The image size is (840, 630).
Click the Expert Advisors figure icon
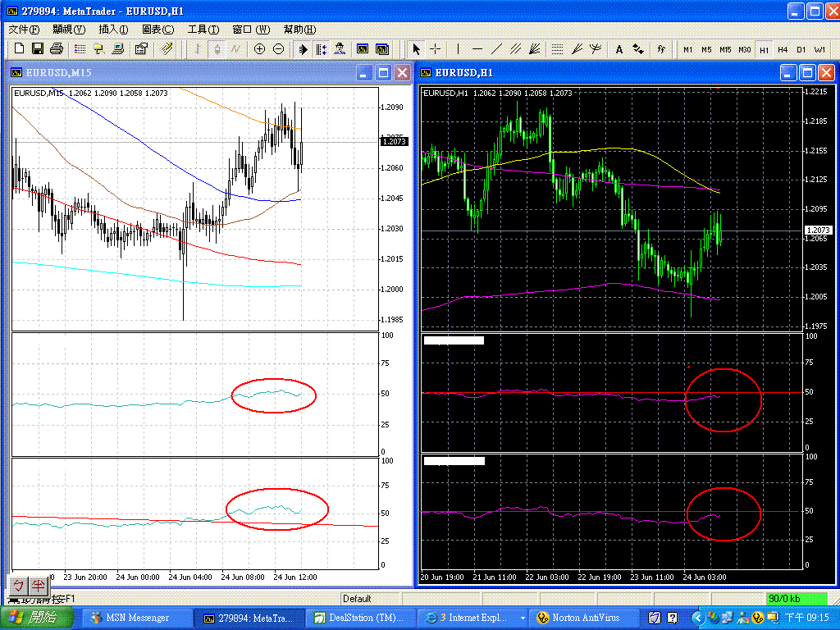coord(340,48)
